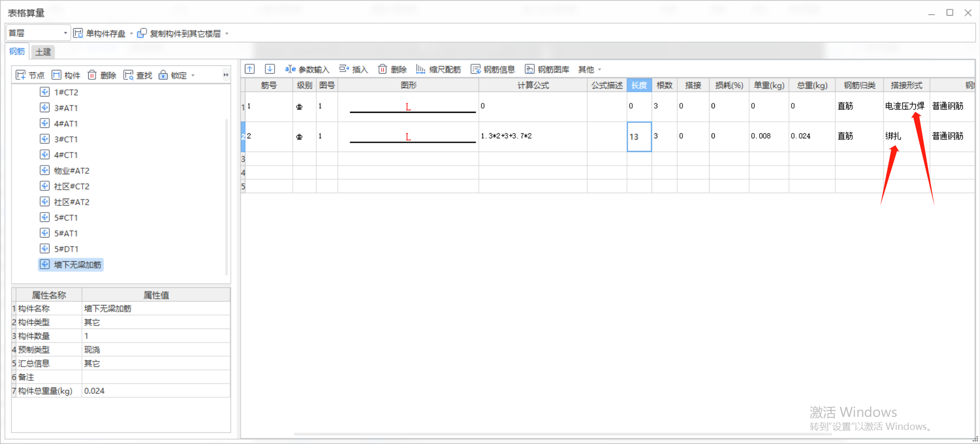The image size is (980, 444).
Task: Switch to the 钢筋 tab
Action: (x=17, y=51)
